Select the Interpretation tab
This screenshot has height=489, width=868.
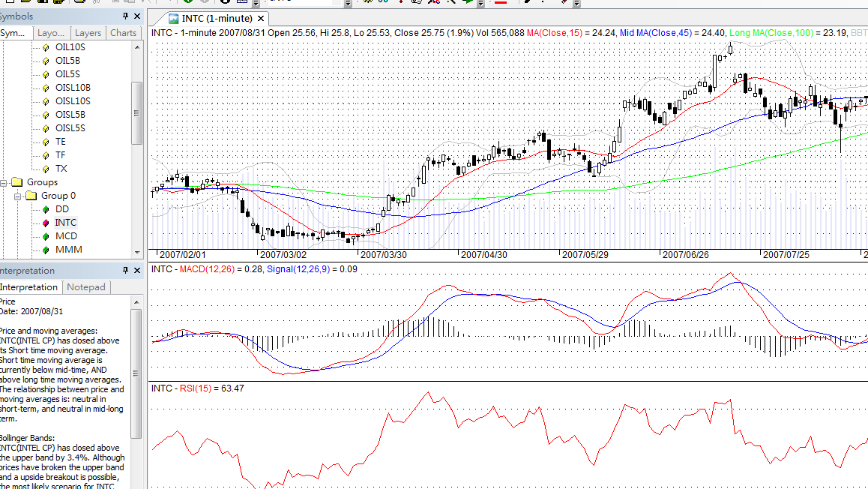(29, 286)
